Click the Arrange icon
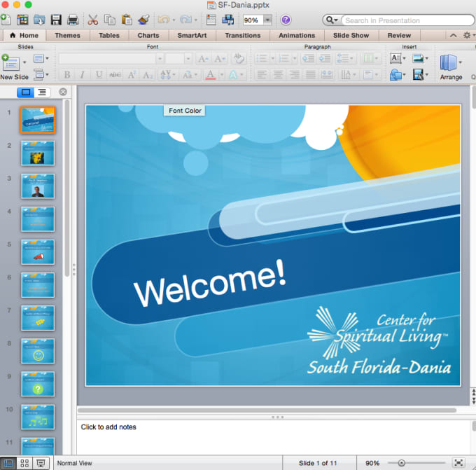476x470 pixels. coord(448,63)
